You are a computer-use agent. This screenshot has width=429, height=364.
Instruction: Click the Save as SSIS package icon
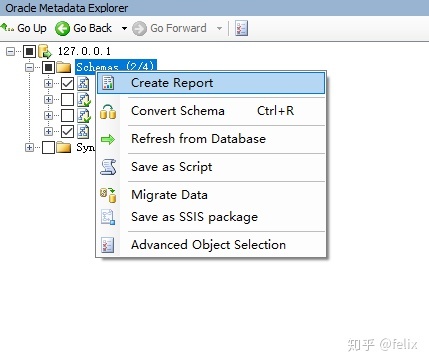click(x=108, y=217)
